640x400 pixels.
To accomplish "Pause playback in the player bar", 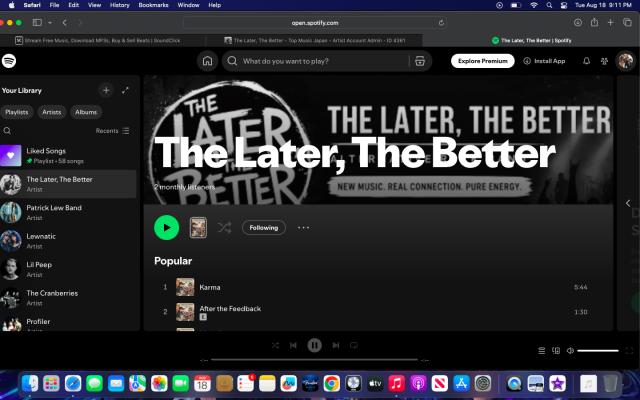I will click(x=314, y=345).
